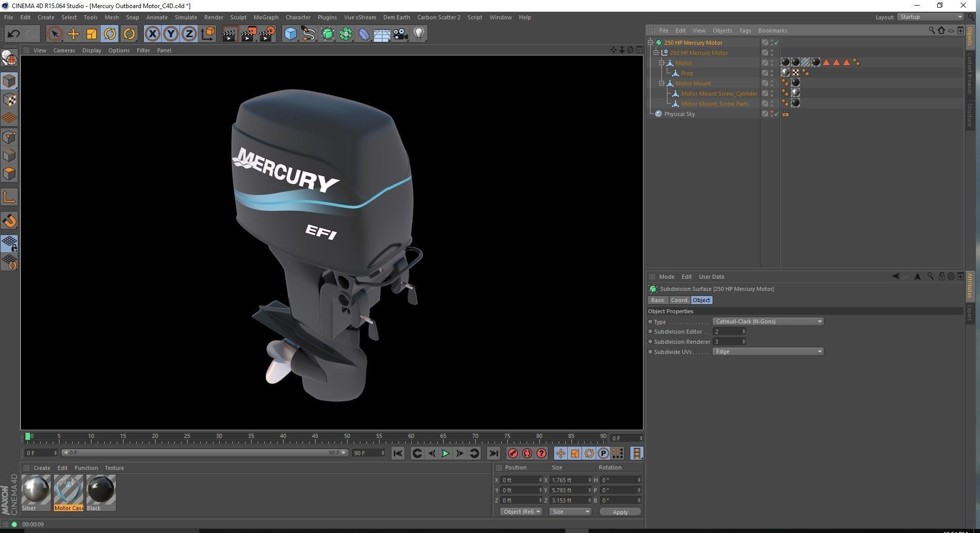Open the Render menu
The image size is (980, 533).
coord(213,17)
